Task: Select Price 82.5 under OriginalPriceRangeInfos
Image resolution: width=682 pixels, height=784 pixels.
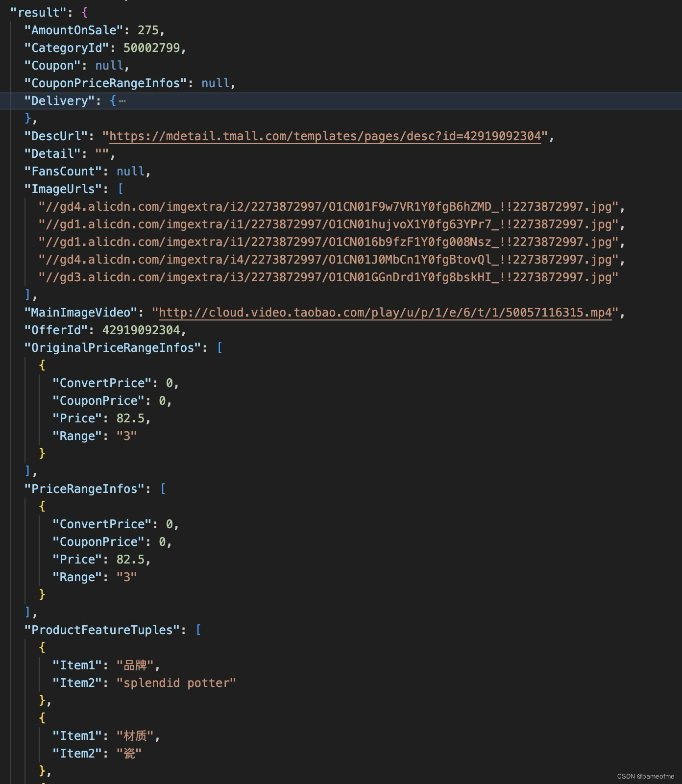Action: coord(130,418)
